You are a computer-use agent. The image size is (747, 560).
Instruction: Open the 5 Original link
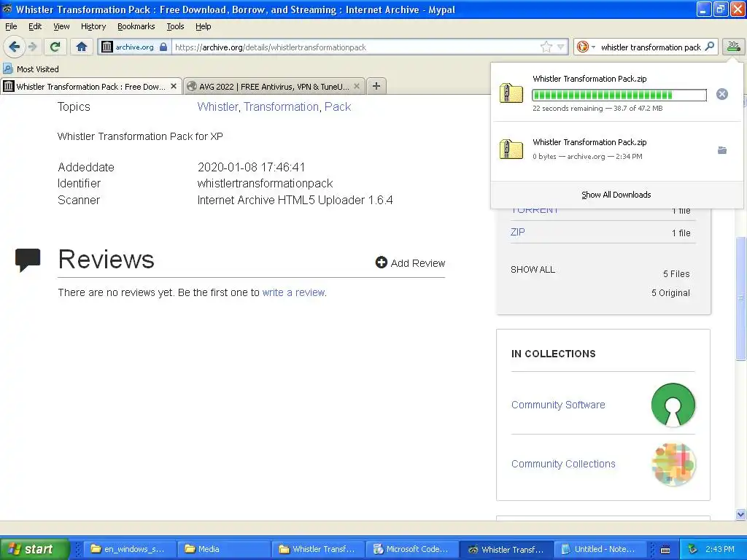(671, 293)
